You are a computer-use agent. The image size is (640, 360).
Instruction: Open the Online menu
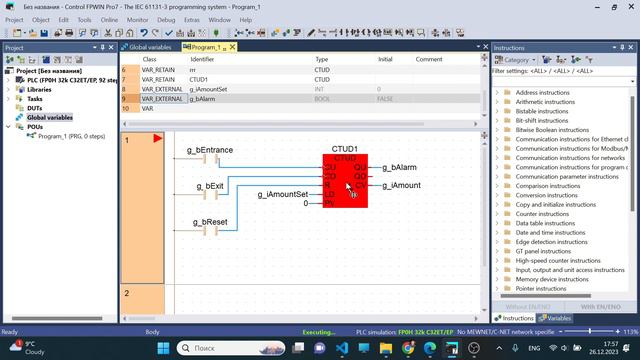point(109,20)
